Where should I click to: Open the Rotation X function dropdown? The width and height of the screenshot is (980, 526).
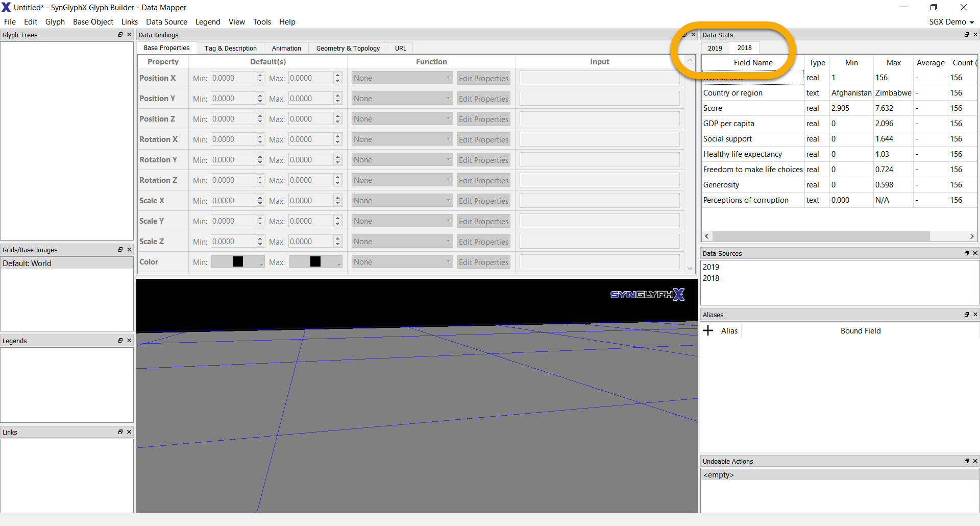[402, 139]
